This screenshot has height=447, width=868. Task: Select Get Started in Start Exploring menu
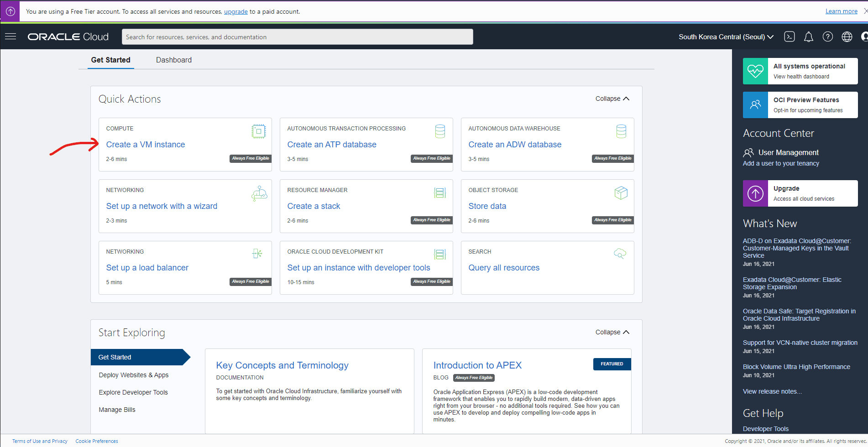[140, 357]
